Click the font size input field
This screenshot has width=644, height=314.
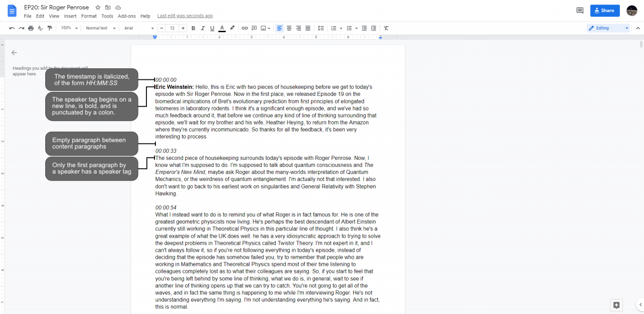[x=172, y=28]
